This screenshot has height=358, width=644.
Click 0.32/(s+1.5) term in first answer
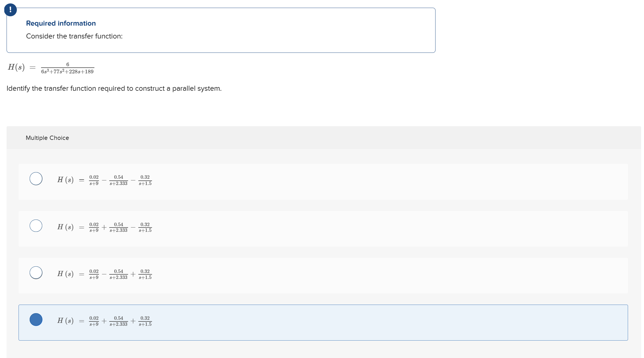[x=145, y=180]
